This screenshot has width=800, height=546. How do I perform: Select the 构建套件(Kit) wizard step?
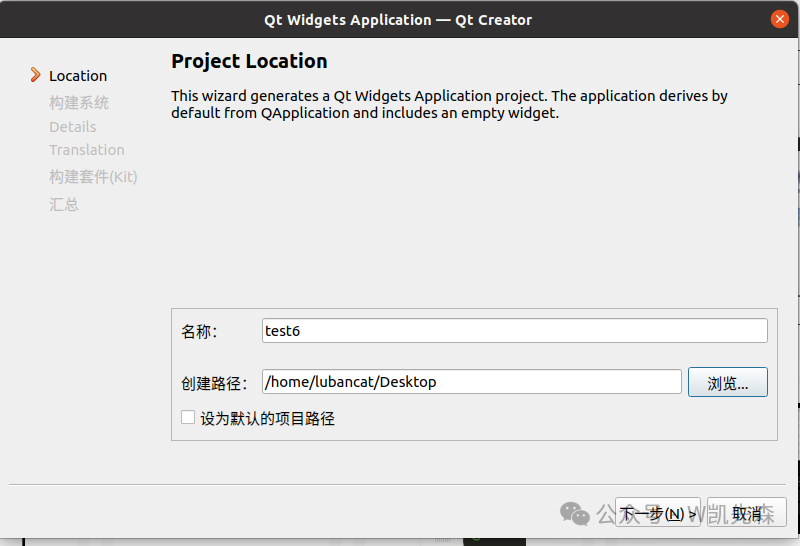click(93, 177)
